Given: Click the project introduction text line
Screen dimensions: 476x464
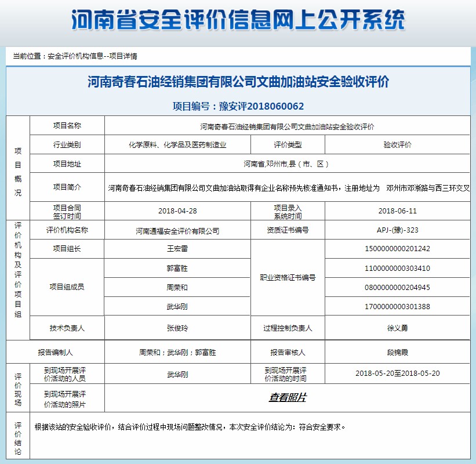Looking at the screenshot, I should pos(289,188).
